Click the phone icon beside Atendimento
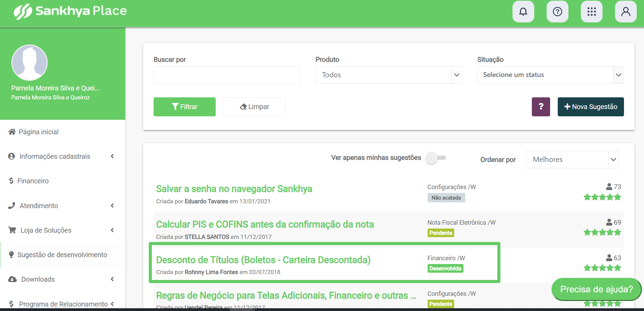Image resolution: width=644 pixels, height=311 pixels. click(x=12, y=206)
